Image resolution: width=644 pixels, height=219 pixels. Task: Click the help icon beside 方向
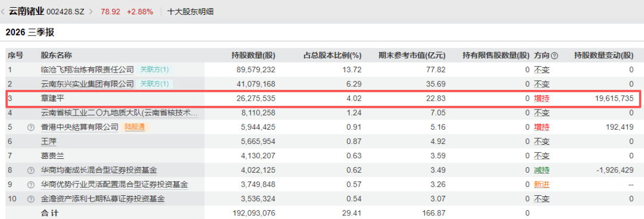(554, 55)
